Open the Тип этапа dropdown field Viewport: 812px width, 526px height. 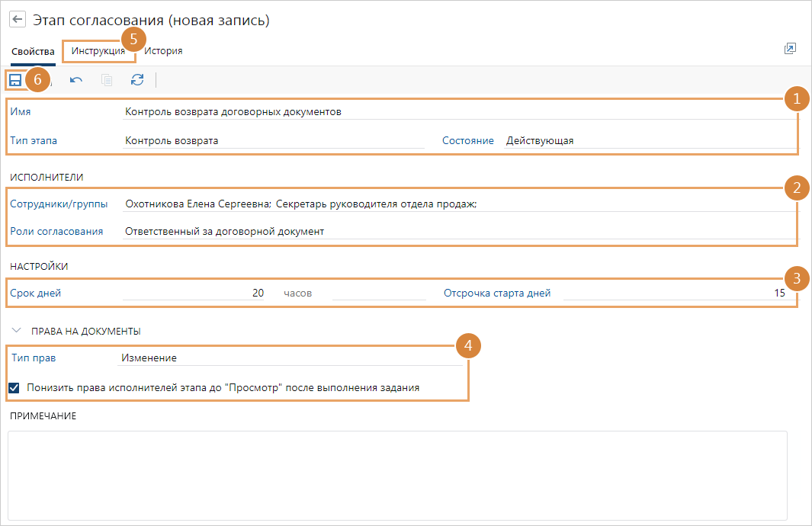(x=273, y=140)
